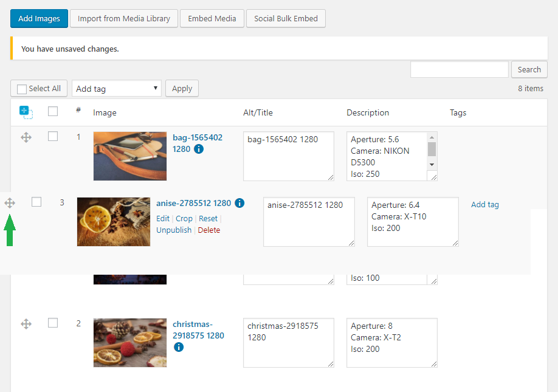Edit the alt/title field for christmas-2918575
Image resolution: width=558 pixels, height=392 pixels.
point(289,343)
